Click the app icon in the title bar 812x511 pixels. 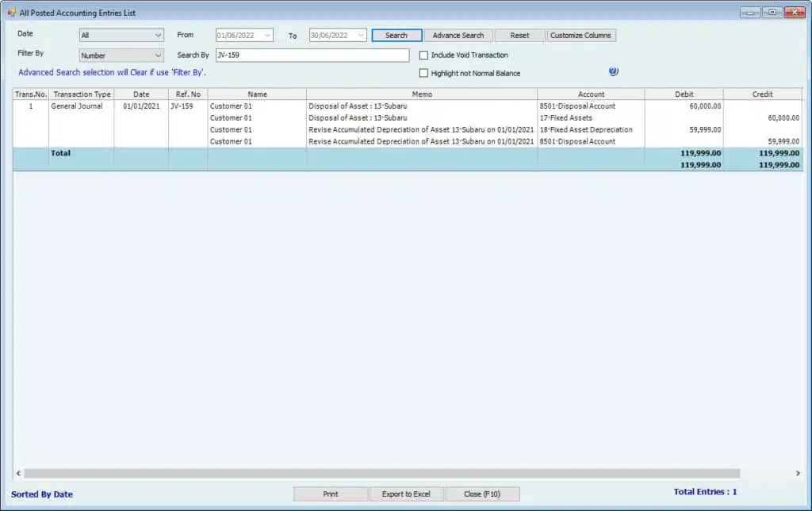pyautogui.click(x=11, y=13)
